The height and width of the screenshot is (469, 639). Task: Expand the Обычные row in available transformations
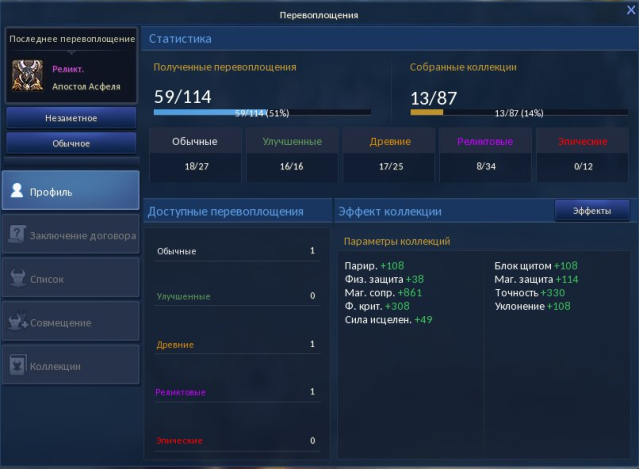(x=236, y=251)
